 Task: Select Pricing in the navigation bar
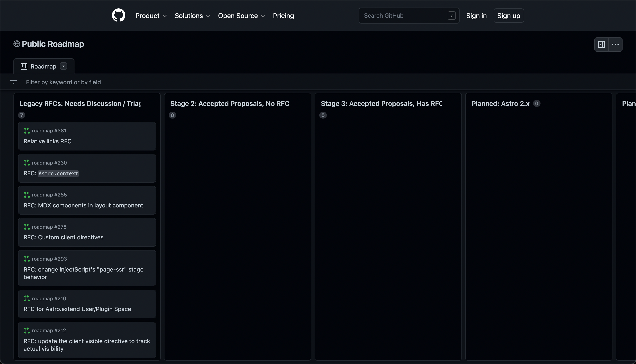284,16
